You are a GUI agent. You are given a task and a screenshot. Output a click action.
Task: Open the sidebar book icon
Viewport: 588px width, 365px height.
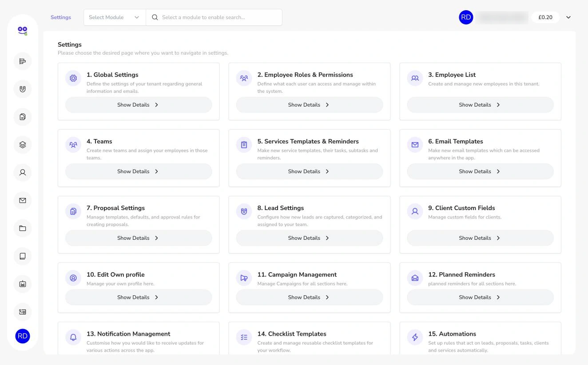coord(23,256)
